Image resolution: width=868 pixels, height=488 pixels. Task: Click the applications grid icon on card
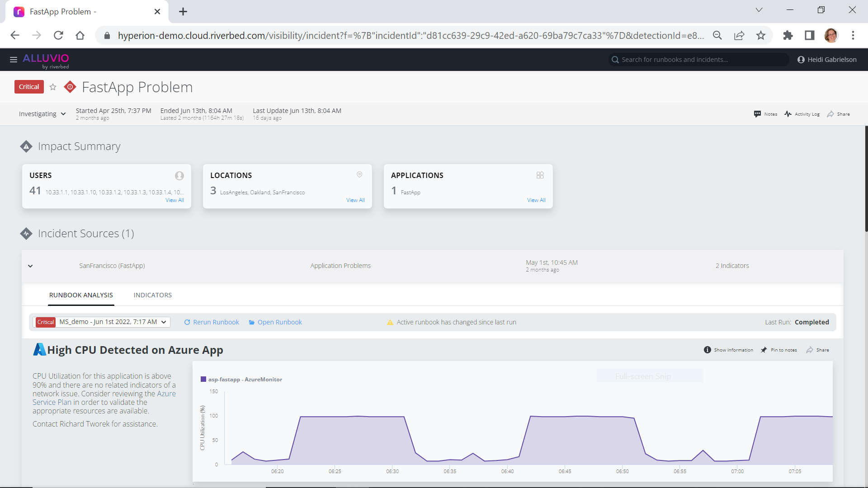click(x=540, y=175)
